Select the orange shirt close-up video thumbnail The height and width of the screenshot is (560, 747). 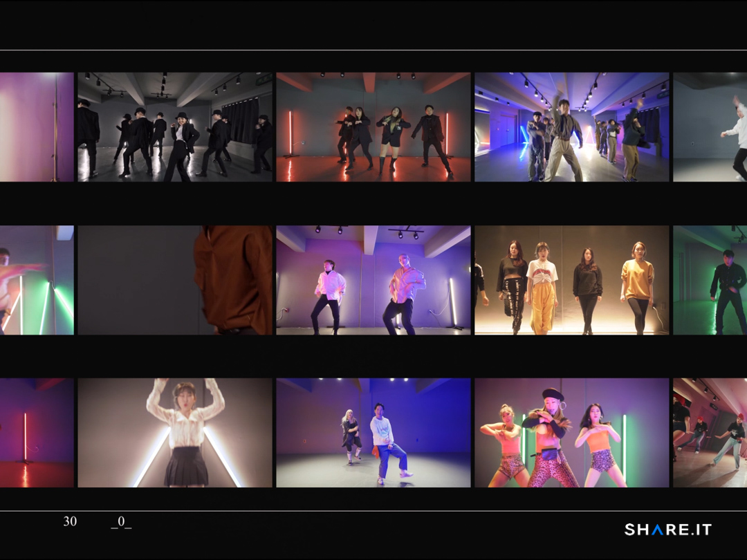(x=175, y=280)
